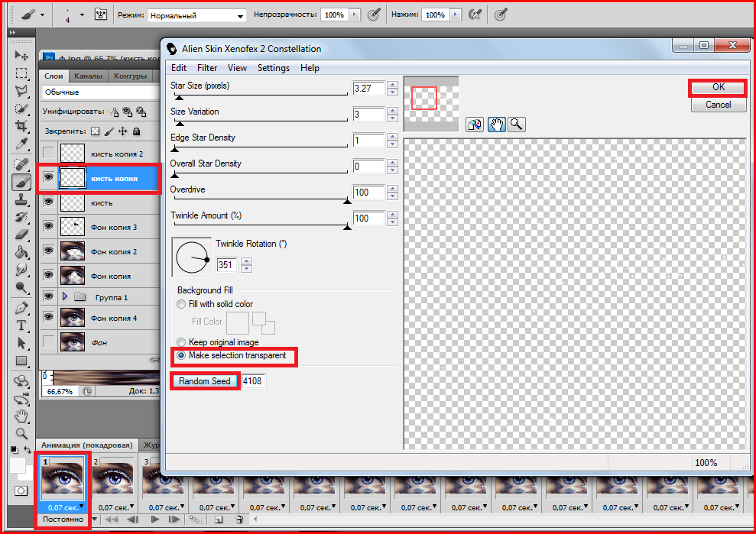Hide the 'Фон копия 2' layer
The image size is (756, 534).
coord(49,251)
